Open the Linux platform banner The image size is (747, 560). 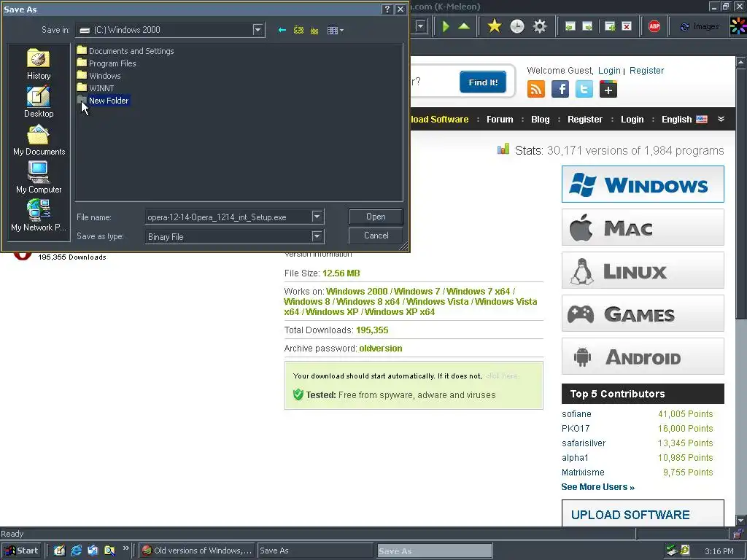pos(643,270)
